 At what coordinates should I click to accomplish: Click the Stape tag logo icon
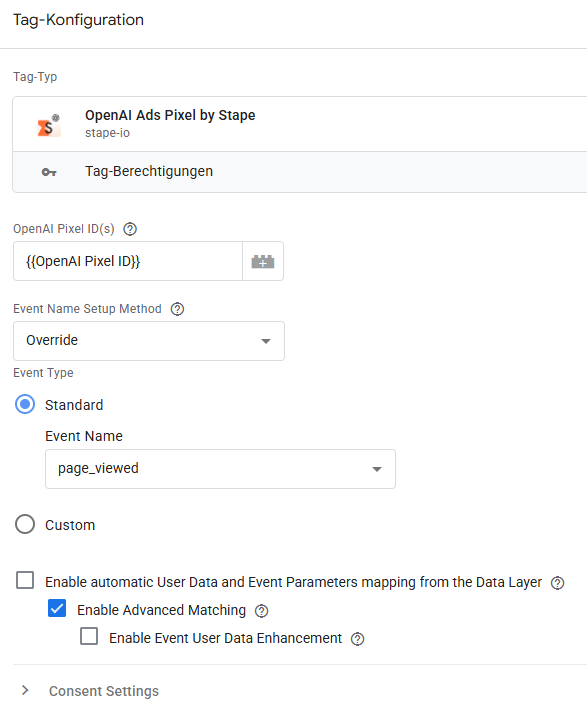(x=49, y=125)
